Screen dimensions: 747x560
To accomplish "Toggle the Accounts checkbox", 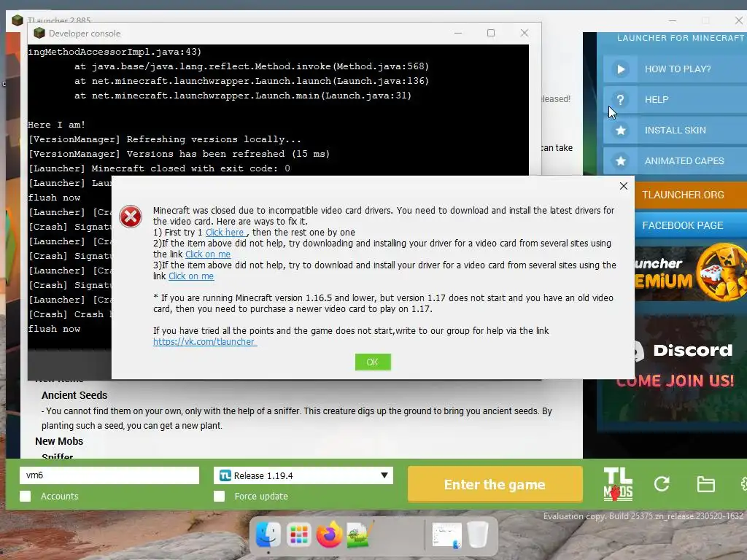I will click(x=26, y=496).
